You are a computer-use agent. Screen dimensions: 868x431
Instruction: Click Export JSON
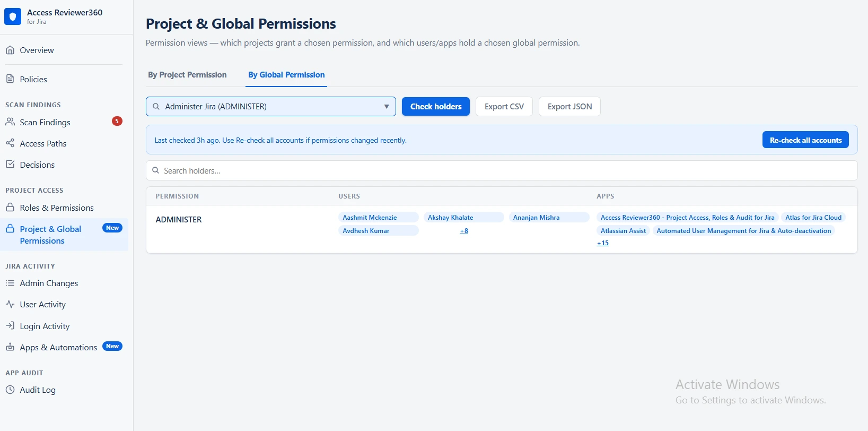pos(569,106)
